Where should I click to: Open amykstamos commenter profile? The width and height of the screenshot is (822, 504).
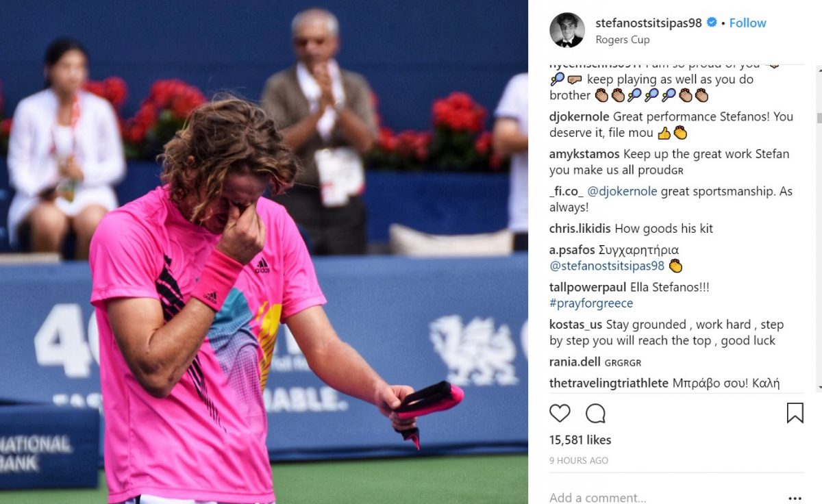coord(584,154)
